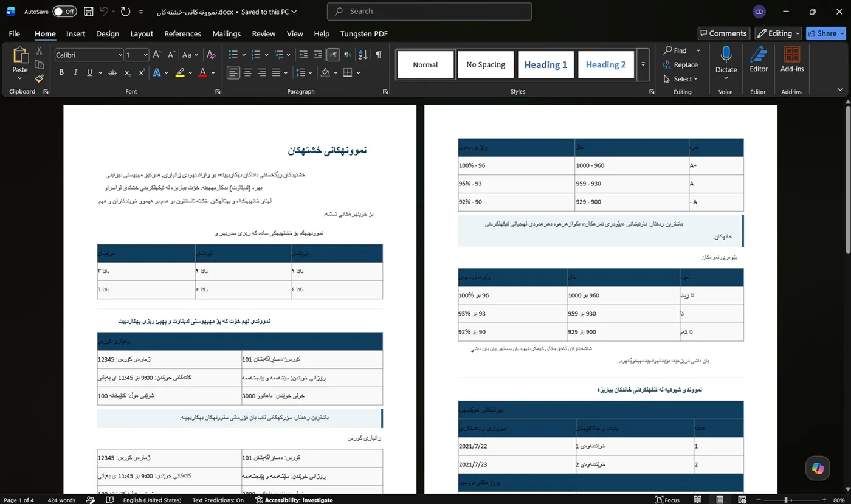Click Accessibility: Investigate in status bar
The image size is (851, 504).
[x=294, y=500]
